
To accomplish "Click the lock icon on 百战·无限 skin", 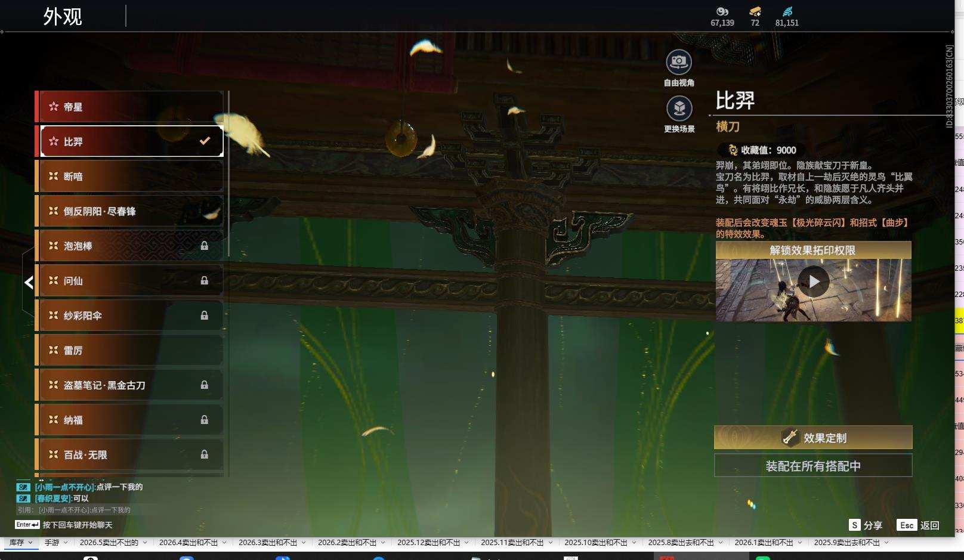I will [205, 454].
